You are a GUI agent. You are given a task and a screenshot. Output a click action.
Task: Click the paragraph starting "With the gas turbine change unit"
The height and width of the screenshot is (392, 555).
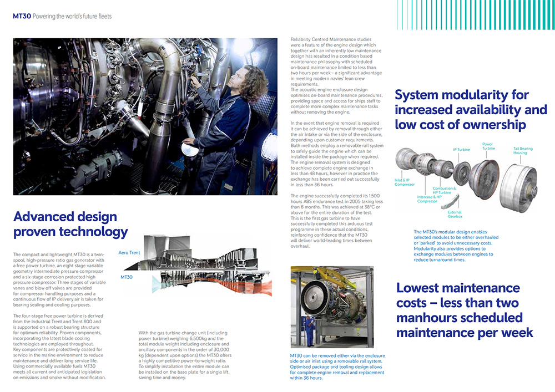point(185,355)
